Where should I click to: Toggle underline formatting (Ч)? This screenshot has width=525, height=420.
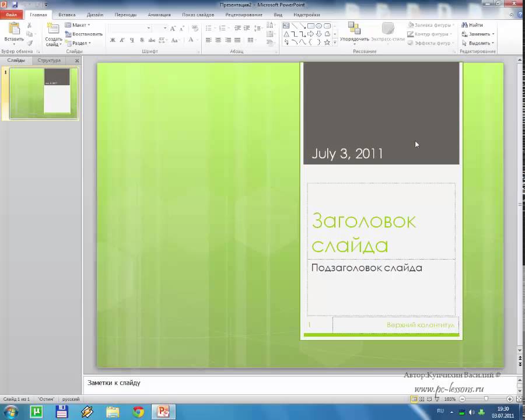(132, 40)
